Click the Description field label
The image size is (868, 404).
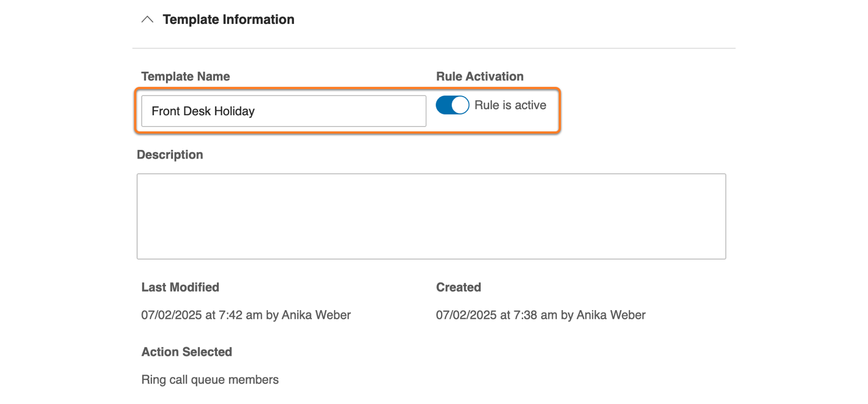coord(170,155)
